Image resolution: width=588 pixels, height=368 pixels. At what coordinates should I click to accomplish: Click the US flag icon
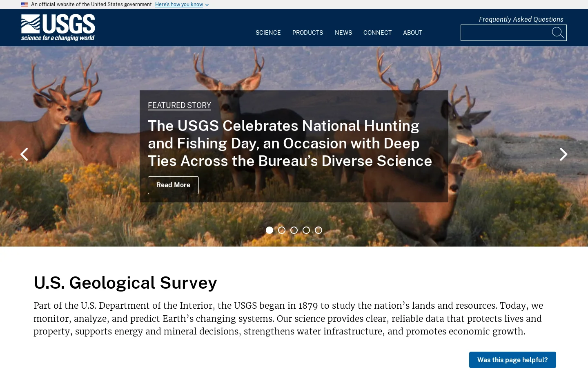tap(24, 4)
